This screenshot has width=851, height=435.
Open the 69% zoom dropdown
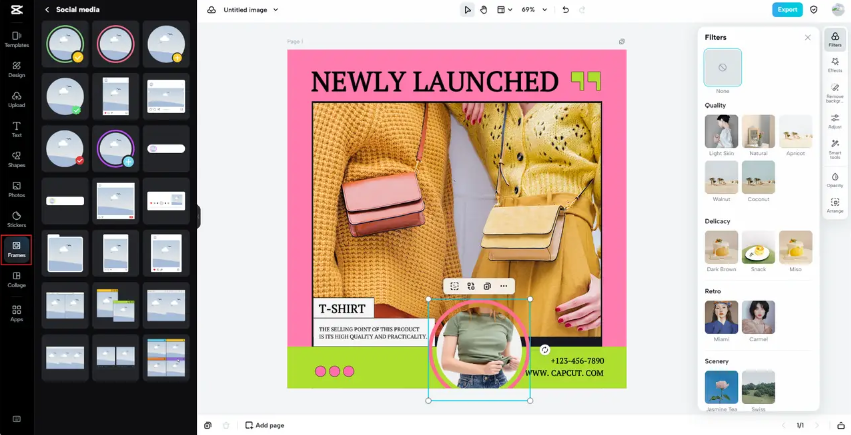tap(534, 10)
